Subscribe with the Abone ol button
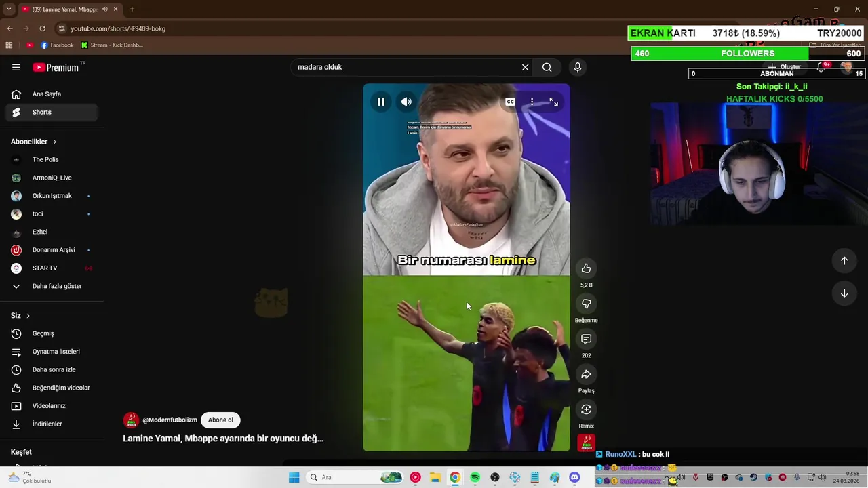 click(220, 420)
